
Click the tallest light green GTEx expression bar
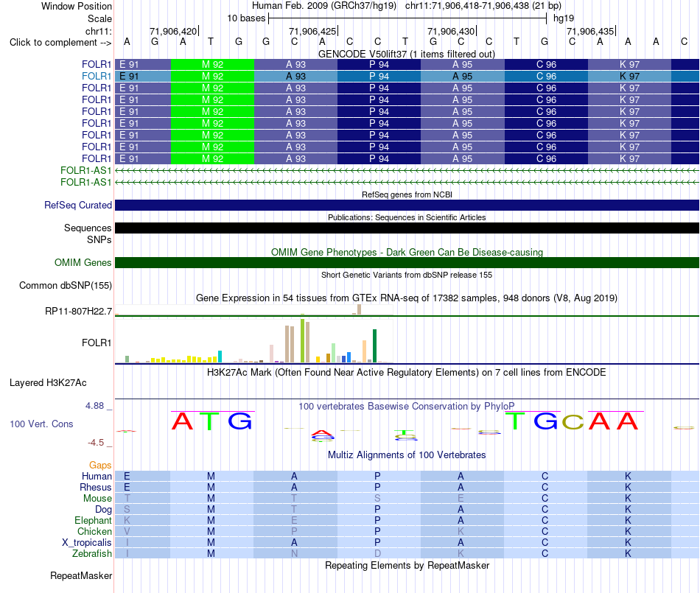point(302,340)
